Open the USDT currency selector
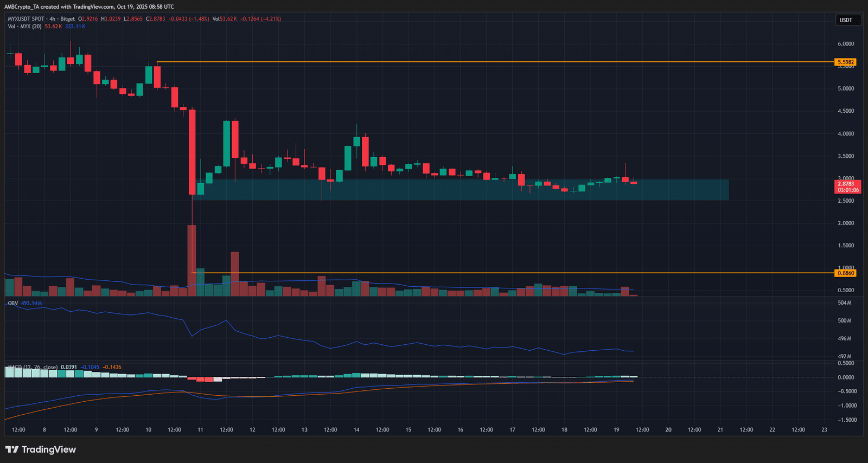 coord(846,20)
